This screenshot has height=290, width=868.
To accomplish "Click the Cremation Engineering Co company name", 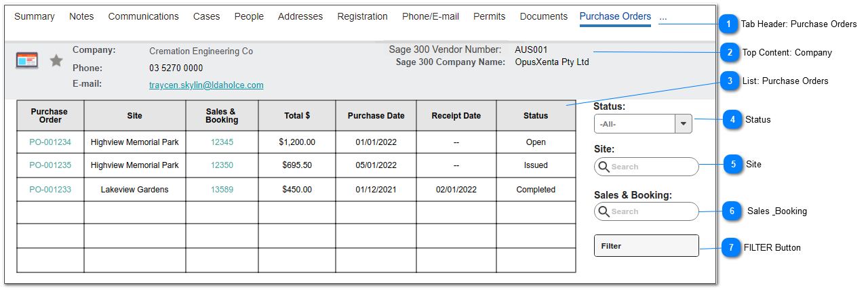I will tap(201, 51).
